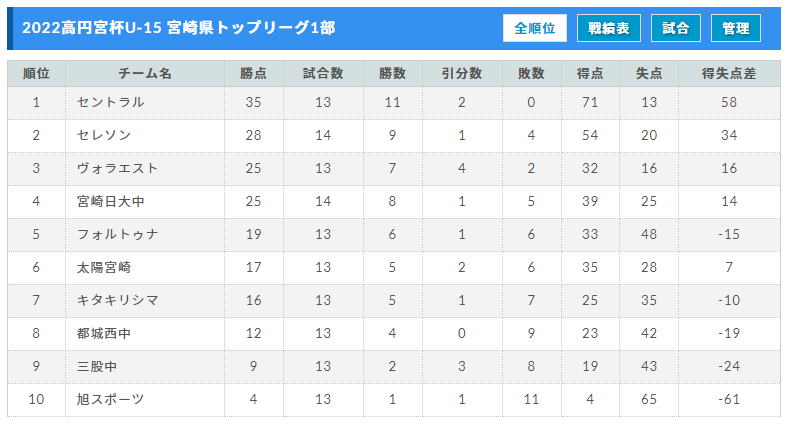Select the セレソン team name

(x=104, y=135)
